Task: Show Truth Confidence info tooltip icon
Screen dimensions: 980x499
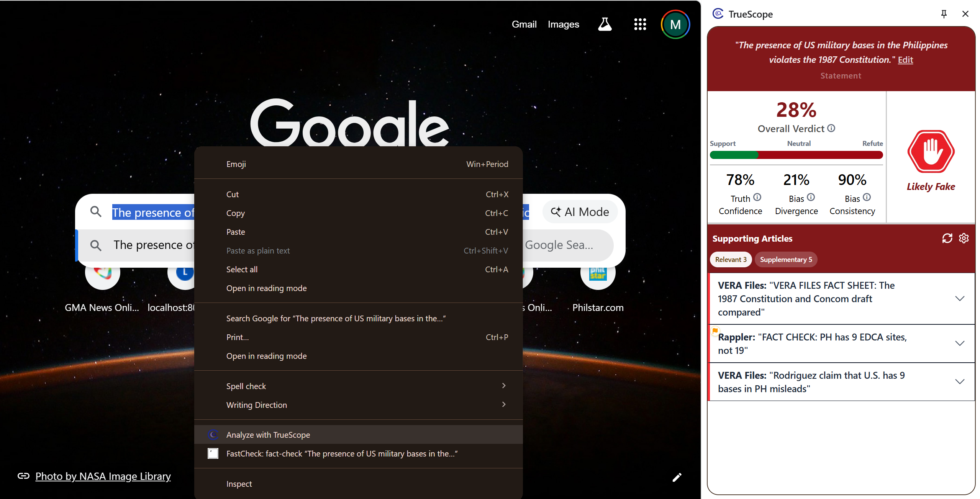Action: [757, 197]
